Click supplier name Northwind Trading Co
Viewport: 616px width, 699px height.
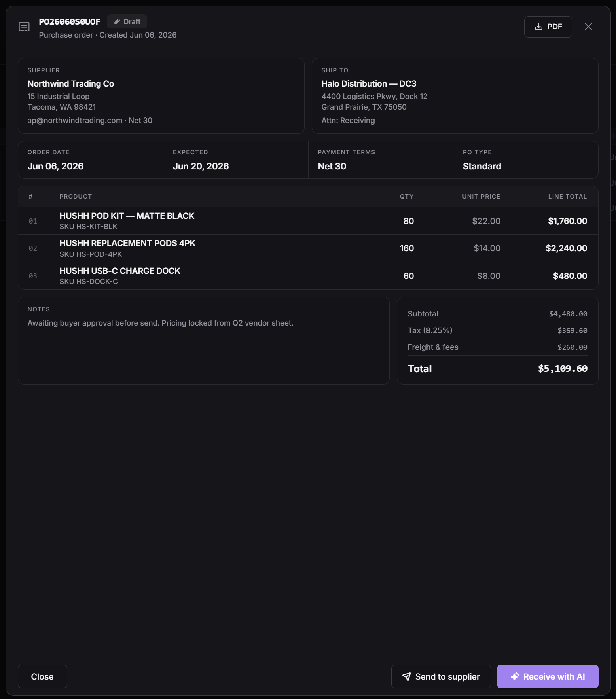pyautogui.click(x=71, y=84)
